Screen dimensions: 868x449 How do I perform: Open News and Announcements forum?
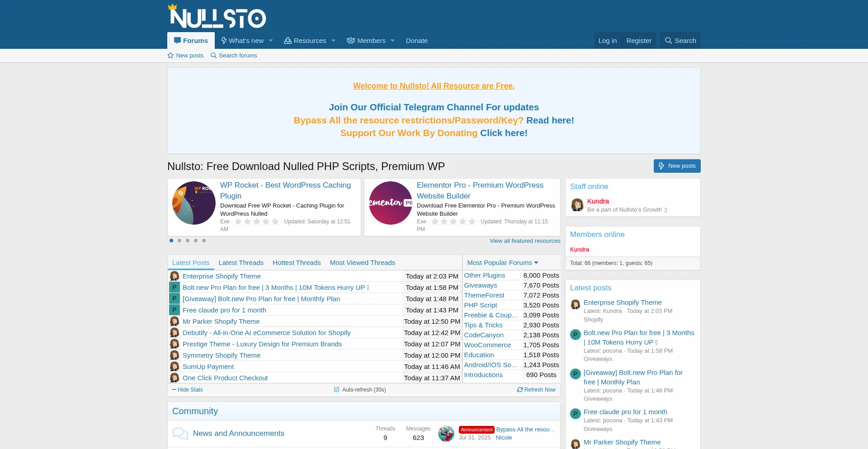click(x=239, y=433)
